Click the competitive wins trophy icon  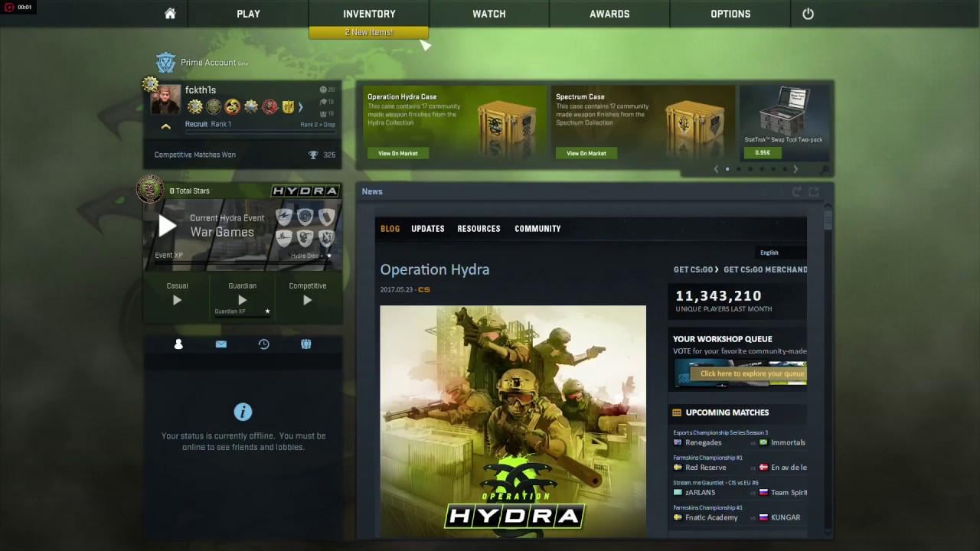pos(313,155)
